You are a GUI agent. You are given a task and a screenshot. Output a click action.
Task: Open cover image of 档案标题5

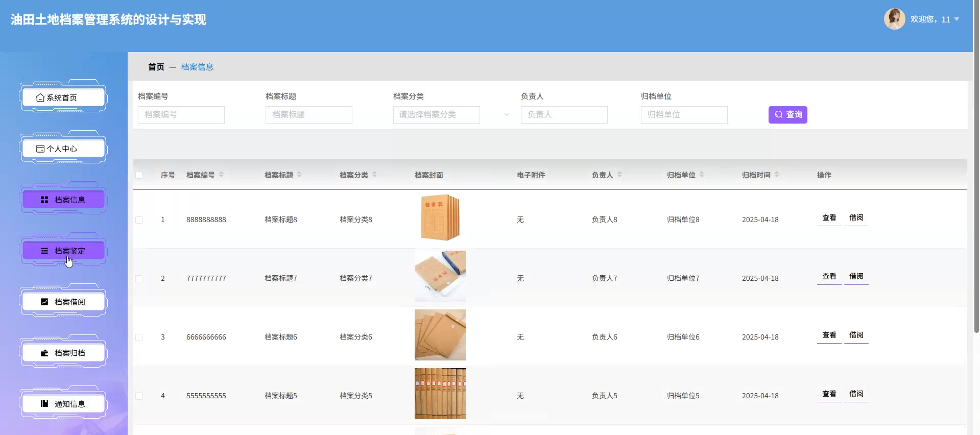440,394
